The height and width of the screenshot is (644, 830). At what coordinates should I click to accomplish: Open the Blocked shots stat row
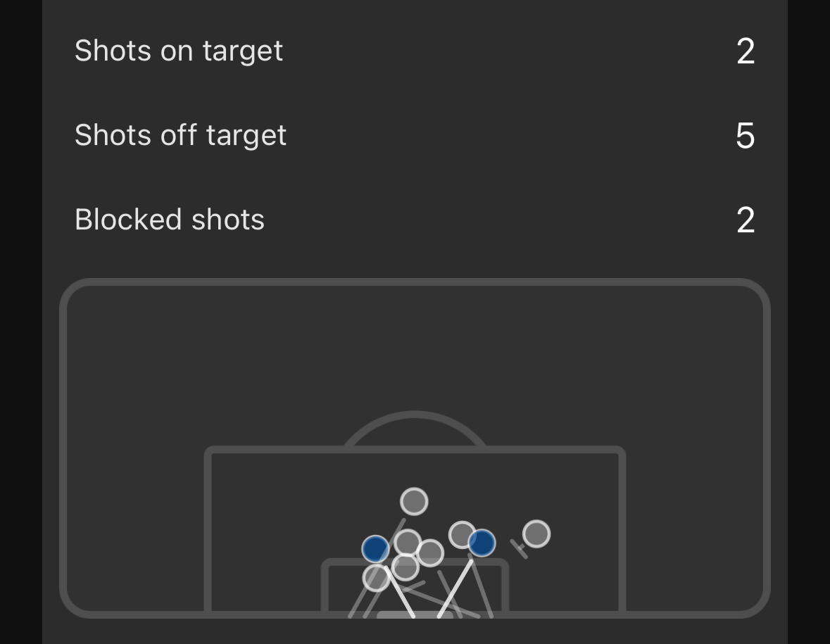pyautogui.click(x=170, y=220)
